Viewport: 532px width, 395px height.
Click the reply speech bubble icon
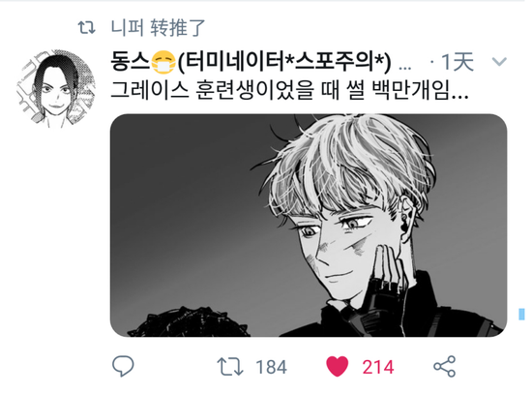click(123, 366)
